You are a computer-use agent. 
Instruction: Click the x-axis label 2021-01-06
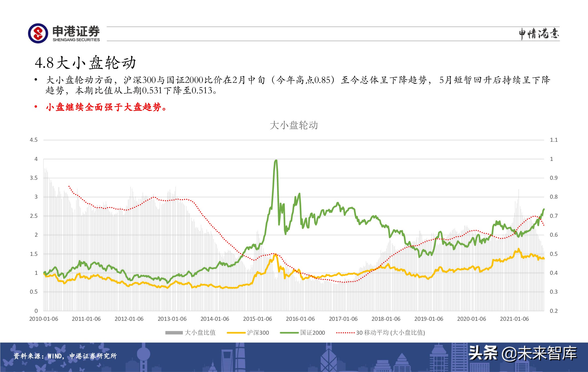[x=514, y=319]
